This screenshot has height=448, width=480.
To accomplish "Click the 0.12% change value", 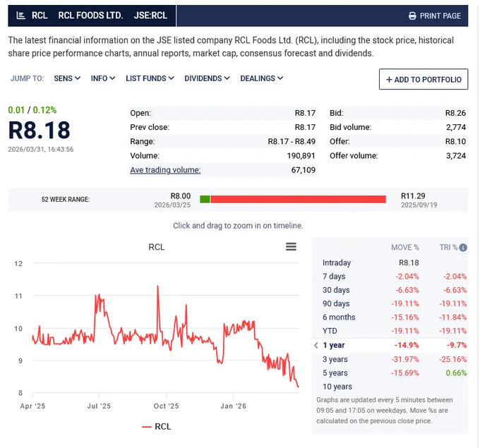I will click(44, 110).
